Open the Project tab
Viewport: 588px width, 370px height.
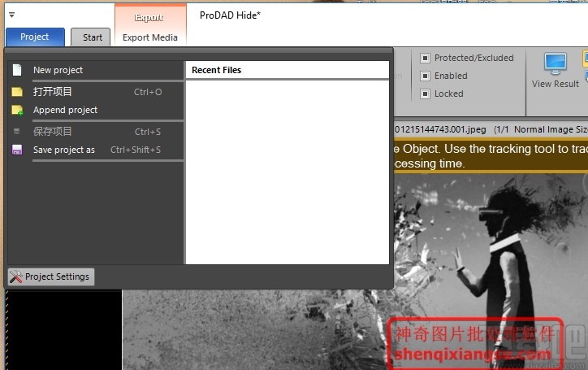click(x=35, y=37)
